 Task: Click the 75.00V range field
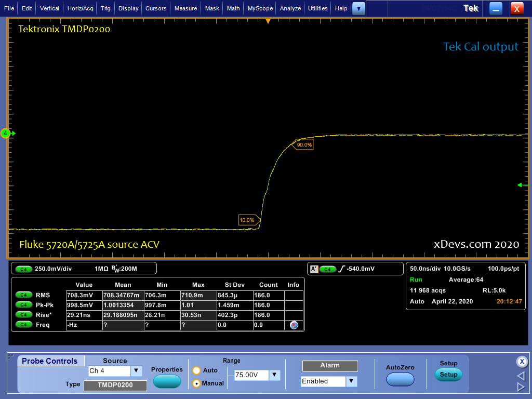tap(251, 375)
